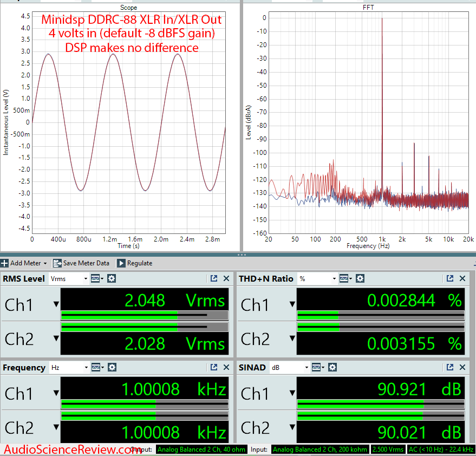This screenshot has height=456, width=476.
Task: Expand the Ch1 arrow in Frequency meter
Action: pyautogui.click(x=56, y=393)
